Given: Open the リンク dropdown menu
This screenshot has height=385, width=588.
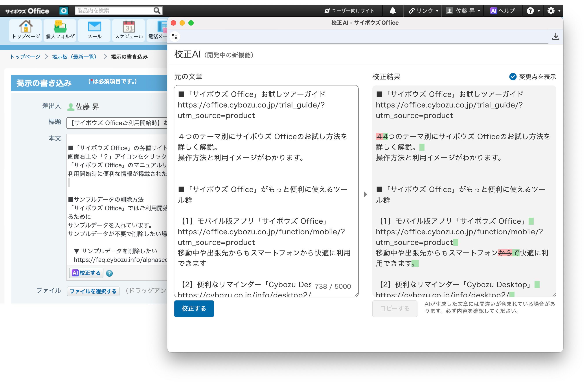Looking at the screenshot, I should [423, 10].
